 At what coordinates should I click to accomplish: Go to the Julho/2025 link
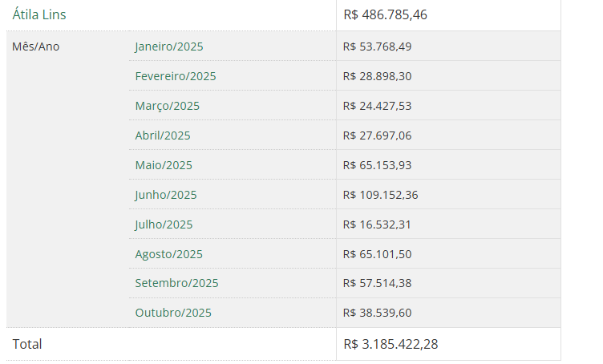point(164,224)
